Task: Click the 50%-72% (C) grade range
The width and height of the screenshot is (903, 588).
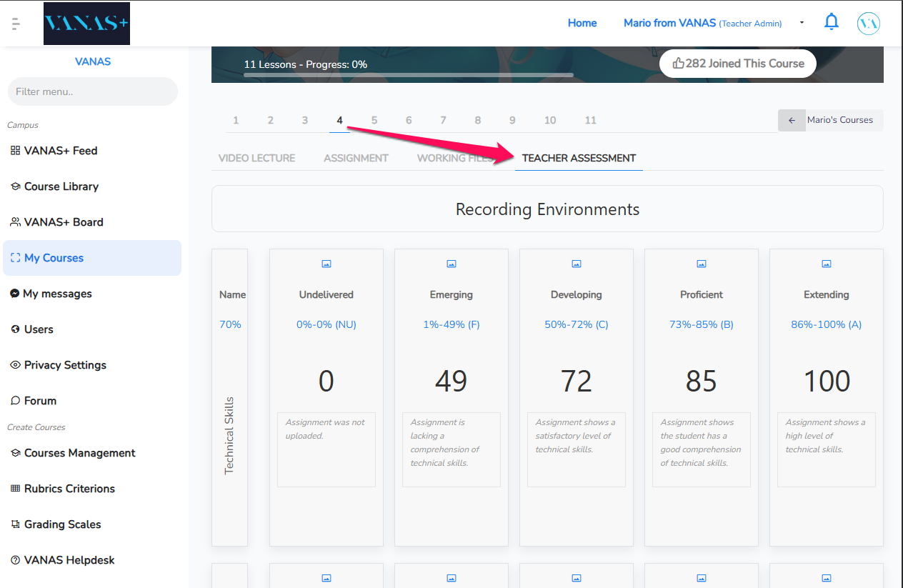Action: pos(577,324)
